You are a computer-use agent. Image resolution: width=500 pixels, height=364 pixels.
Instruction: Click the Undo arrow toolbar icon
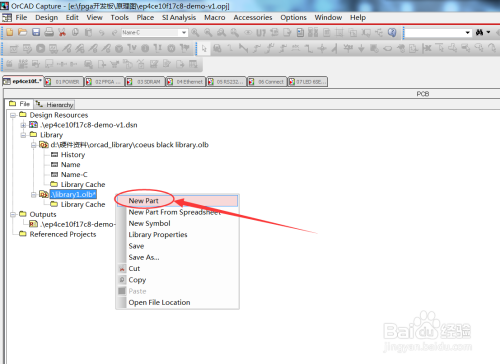102,32
